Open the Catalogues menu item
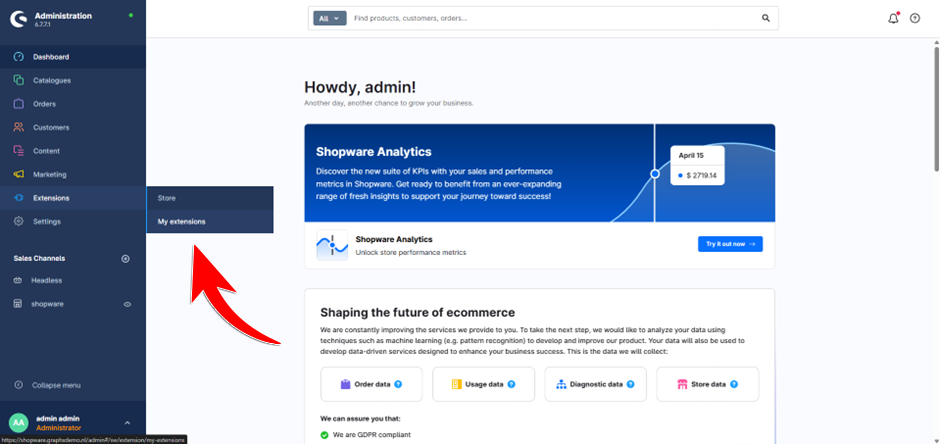The height and width of the screenshot is (444, 940). point(52,80)
